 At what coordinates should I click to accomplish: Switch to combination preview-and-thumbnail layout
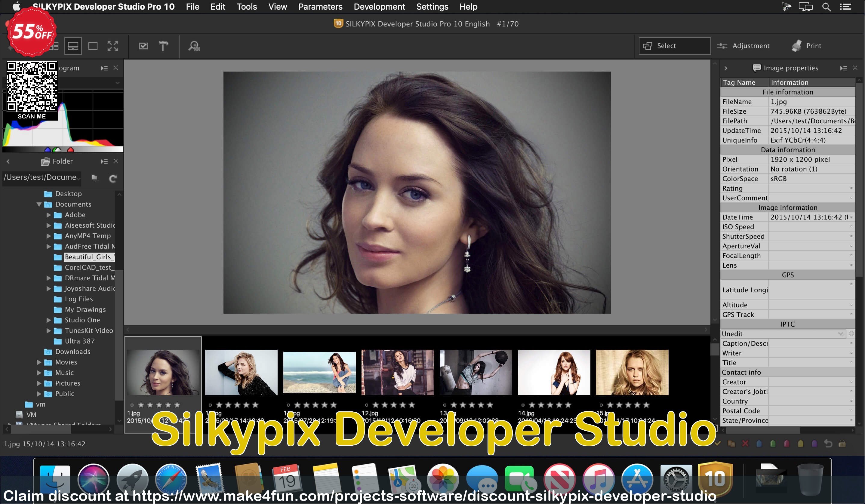73,46
